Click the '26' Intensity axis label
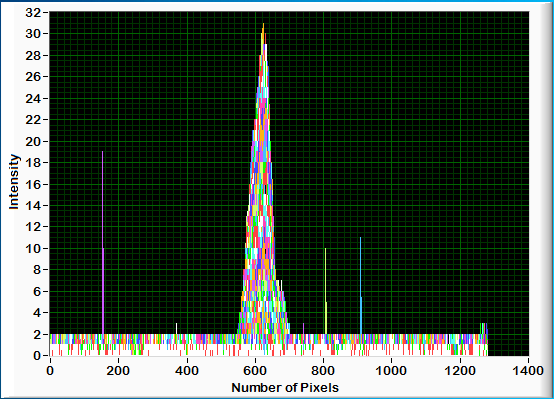 (33, 77)
